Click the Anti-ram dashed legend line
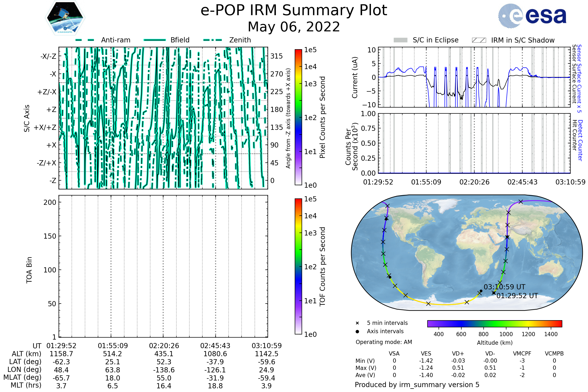The height and width of the screenshot is (392, 588). (85, 40)
